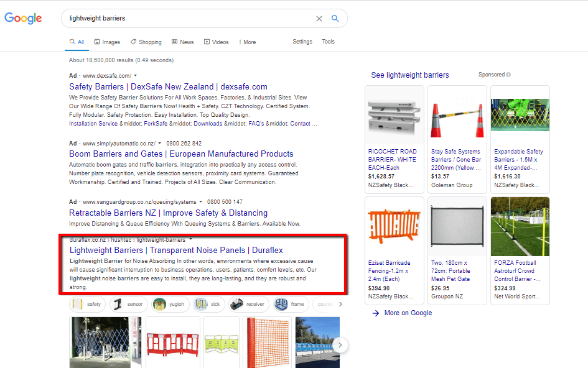588x368 pixels.
Task: Switch to the Images tab
Action: coord(107,42)
